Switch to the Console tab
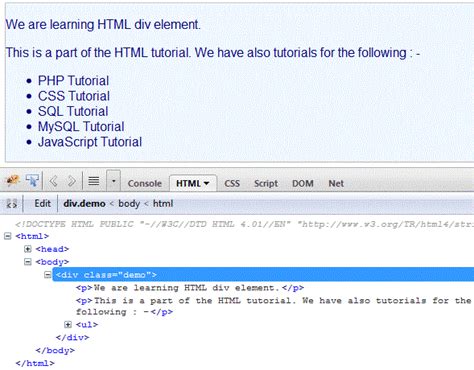 (145, 183)
